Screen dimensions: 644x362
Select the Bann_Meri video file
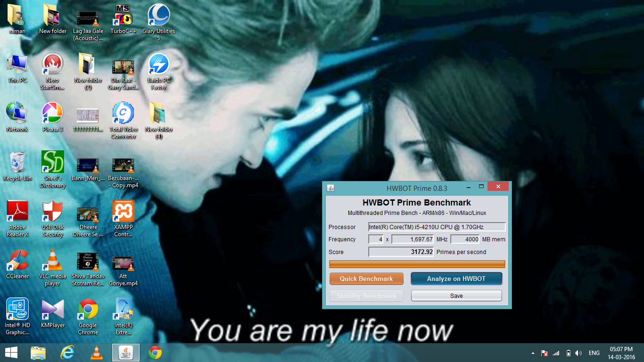[88, 165]
